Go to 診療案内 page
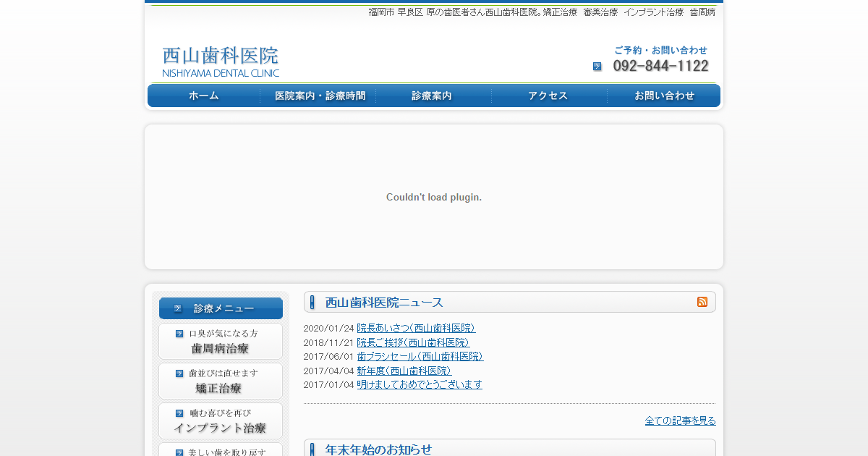The height and width of the screenshot is (456, 868). click(434, 96)
